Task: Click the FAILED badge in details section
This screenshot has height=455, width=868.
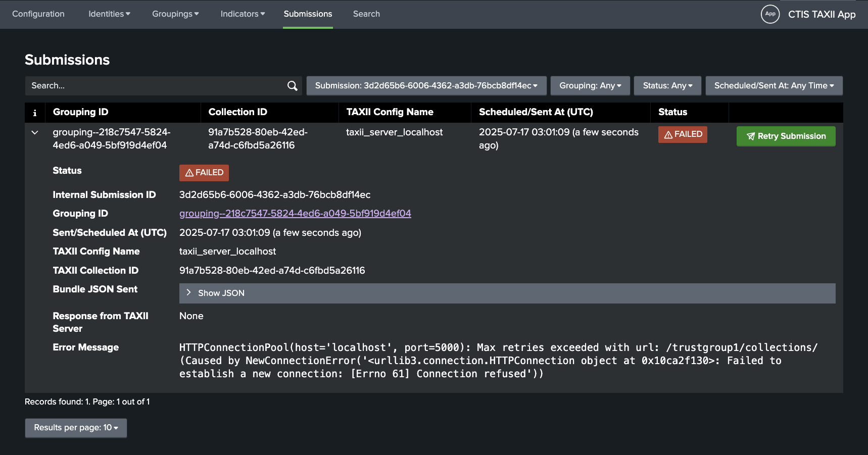Action: click(x=204, y=173)
